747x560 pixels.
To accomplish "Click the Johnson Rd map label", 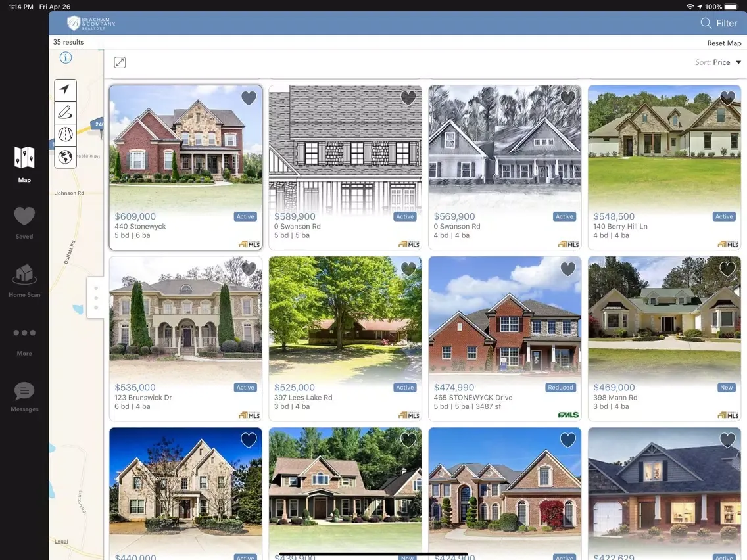I will [70, 193].
